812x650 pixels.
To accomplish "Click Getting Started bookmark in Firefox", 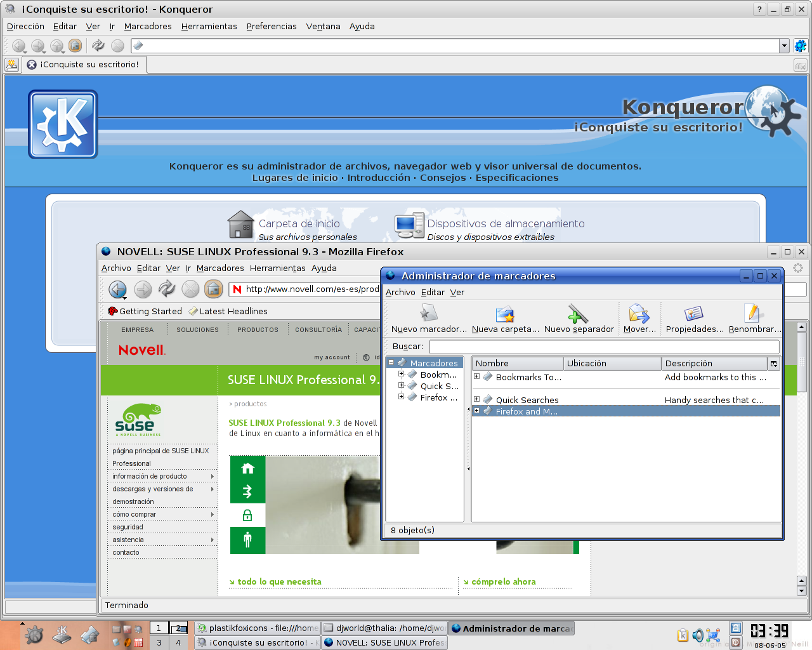I will point(145,311).
